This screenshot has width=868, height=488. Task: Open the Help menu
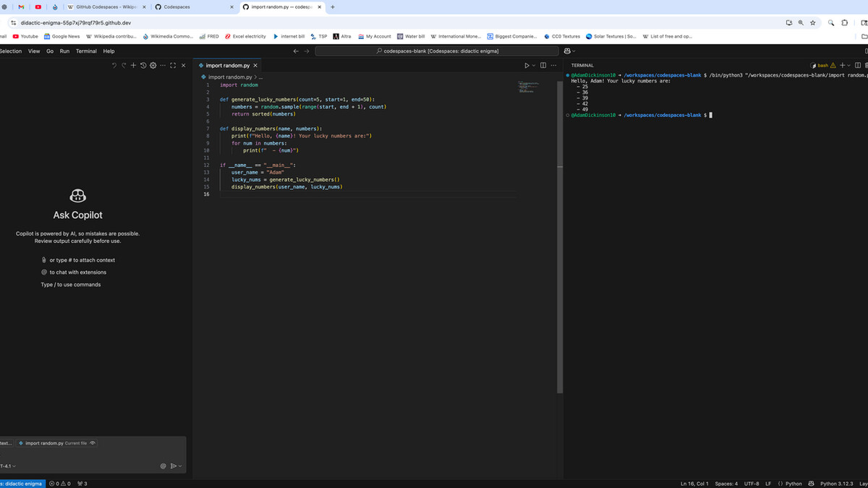point(109,51)
